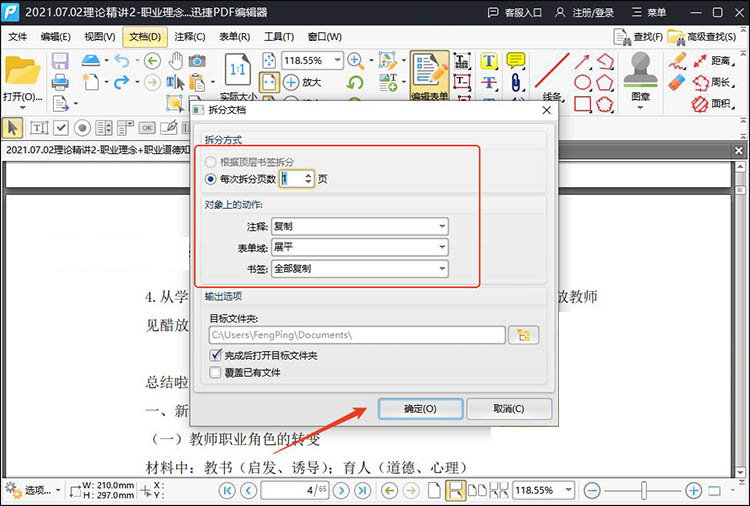750x506 pixels.
Task: Click the large Open folder icon
Action: click(x=22, y=71)
